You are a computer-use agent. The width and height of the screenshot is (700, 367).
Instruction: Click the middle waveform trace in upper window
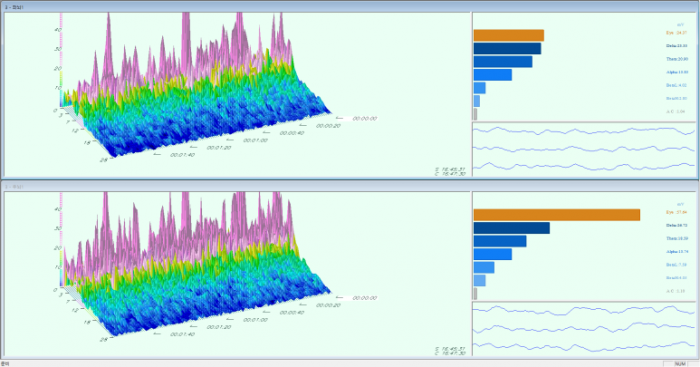584,149
